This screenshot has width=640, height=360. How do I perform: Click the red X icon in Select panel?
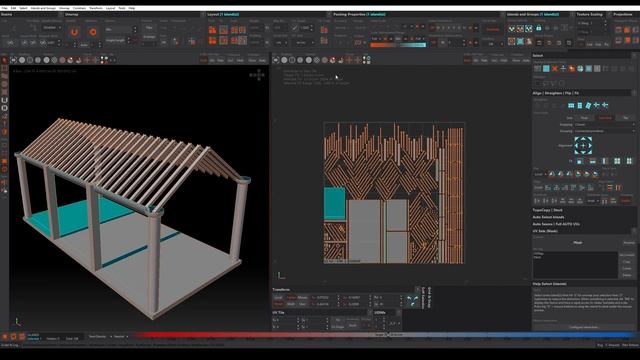click(x=554, y=69)
